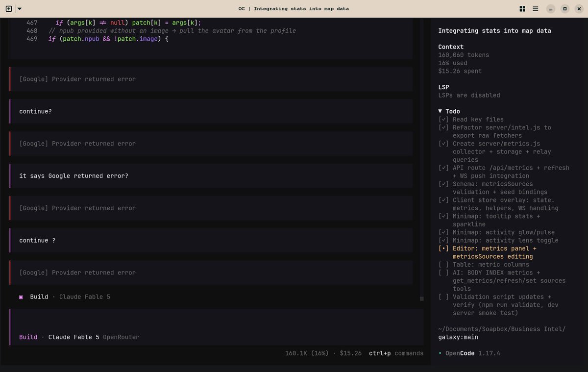The height and width of the screenshot is (372, 588).
Task: Click the first 'continue?' user message
Action: pyautogui.click(x=211, y=111)
